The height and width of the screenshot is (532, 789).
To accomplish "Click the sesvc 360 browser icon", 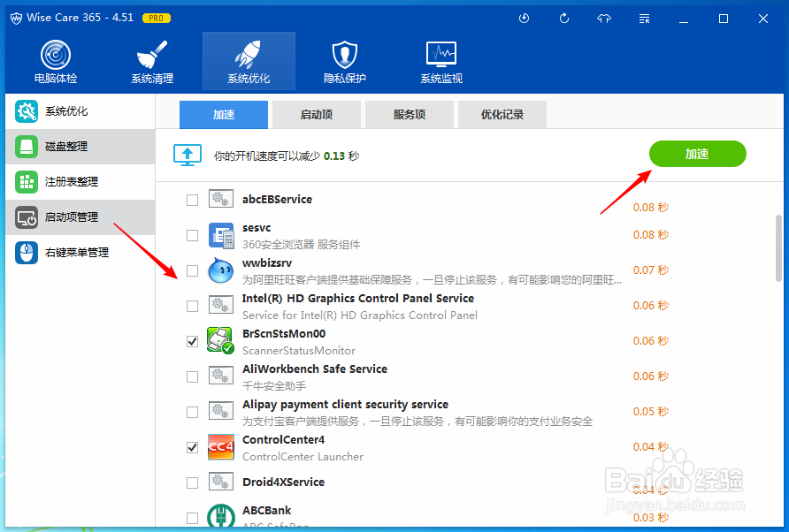I will 221,236.
